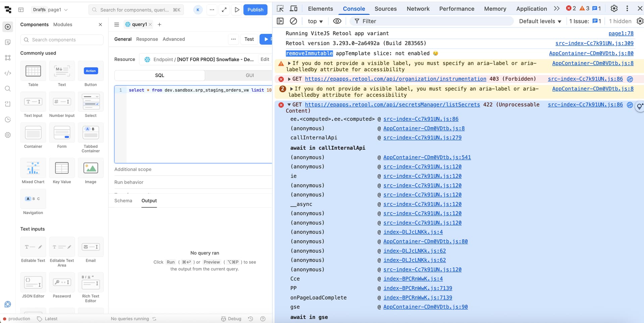Click the DevTools inspect element icon
The image size is (644, 323).
(280, 9)
